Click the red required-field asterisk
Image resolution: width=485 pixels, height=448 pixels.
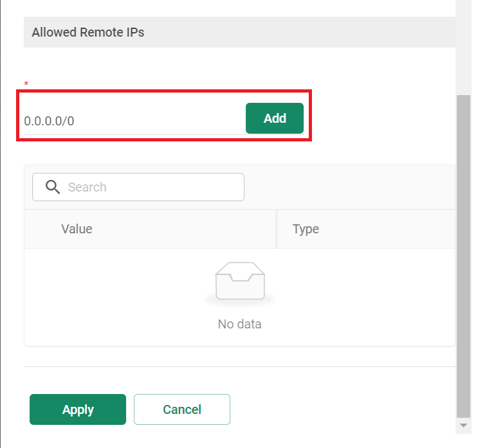26,84
